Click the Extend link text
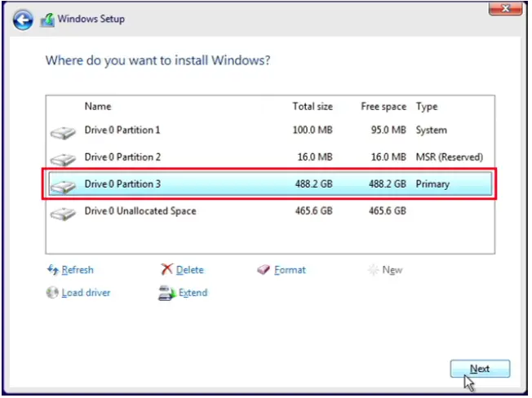This screenshot has height=398, width=532. [x=193, y=293]
